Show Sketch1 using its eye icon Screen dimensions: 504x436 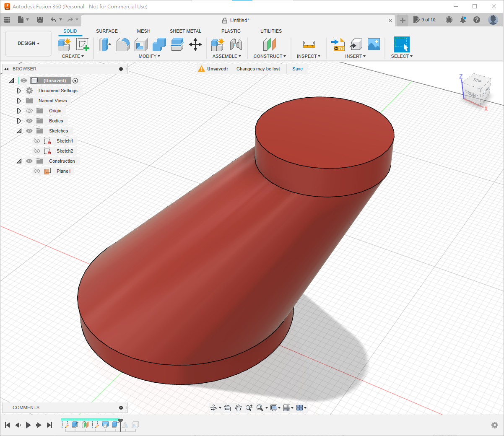click(37, 141)
